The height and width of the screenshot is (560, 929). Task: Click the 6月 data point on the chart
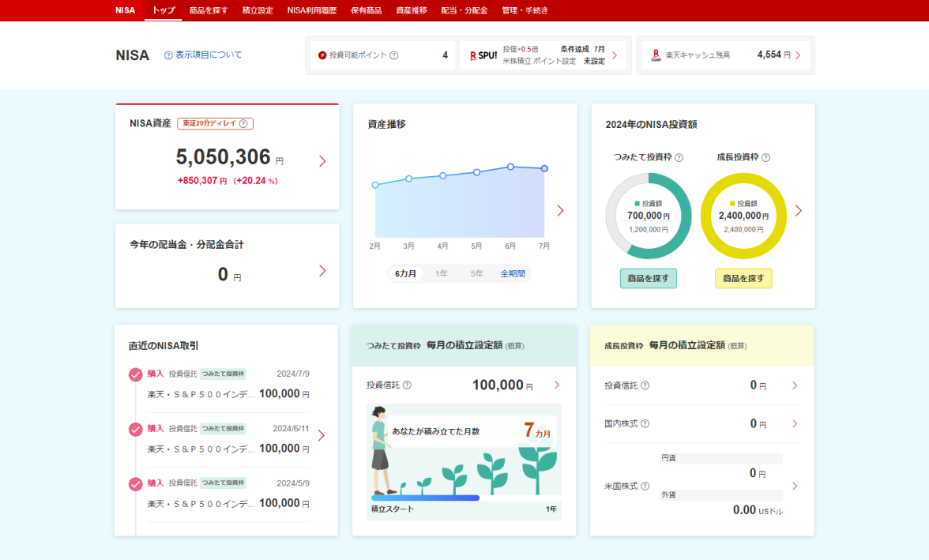coord(510,167)
